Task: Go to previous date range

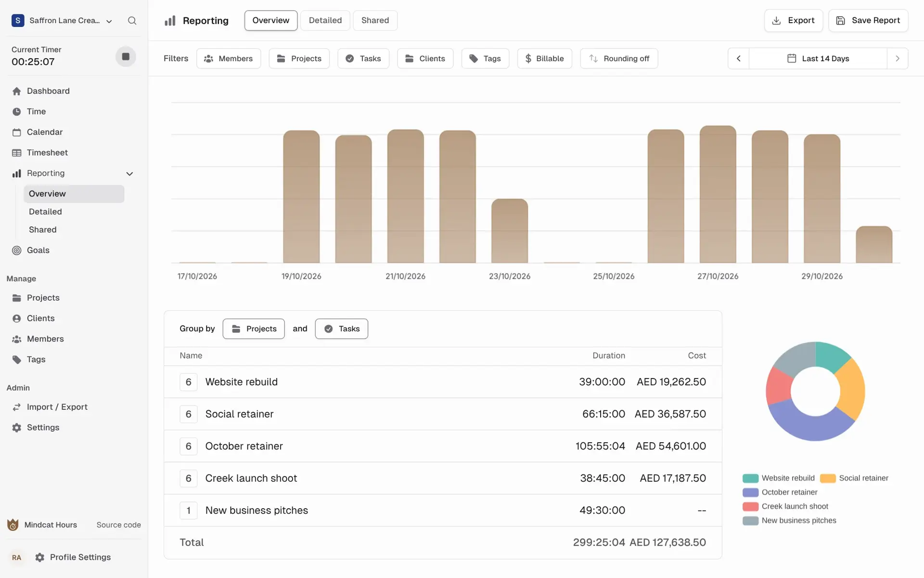Action: [x=738, y=58]
